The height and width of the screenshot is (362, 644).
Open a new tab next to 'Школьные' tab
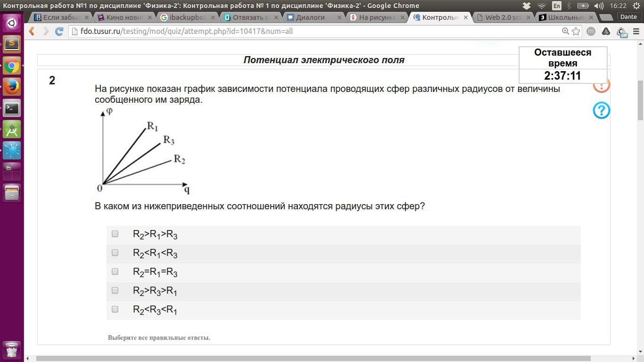click(x=605, y=17)
